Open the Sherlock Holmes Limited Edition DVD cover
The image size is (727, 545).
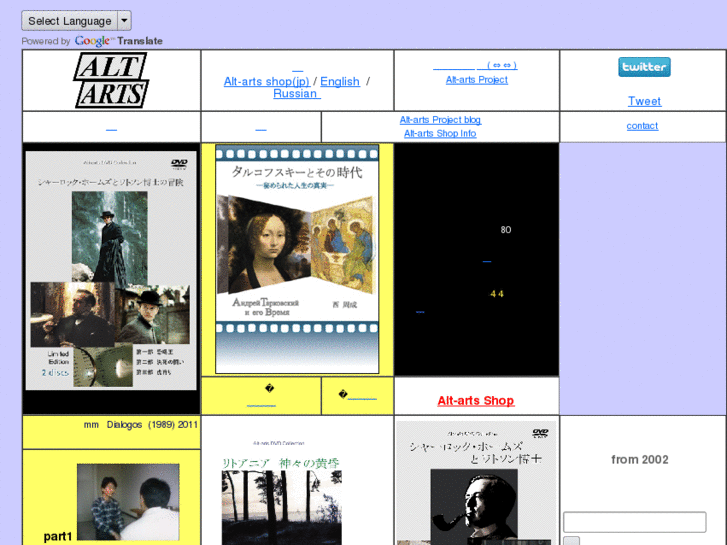tap(111, 271)
